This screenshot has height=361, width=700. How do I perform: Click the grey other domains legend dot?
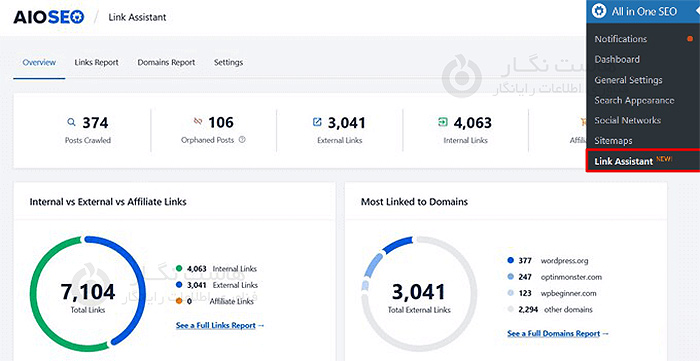(511, 309)
